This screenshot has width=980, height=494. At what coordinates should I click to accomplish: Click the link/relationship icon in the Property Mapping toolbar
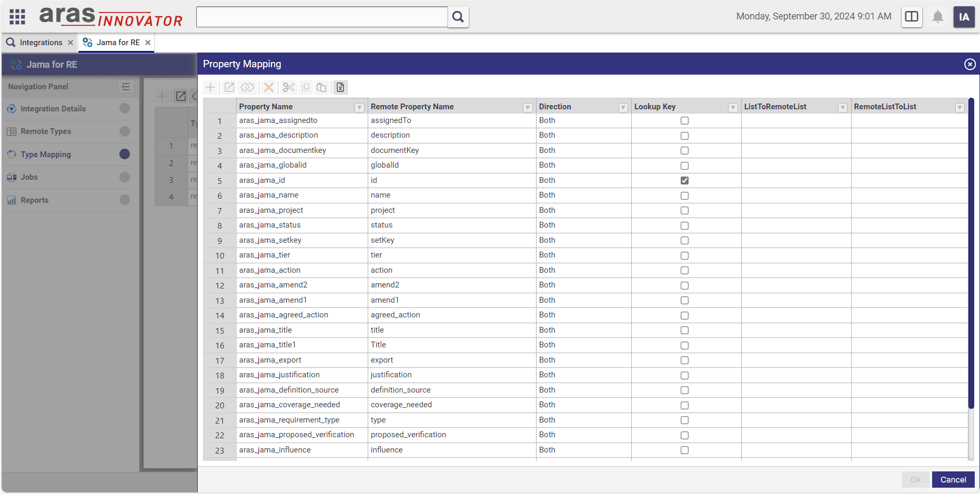point(247,87)
